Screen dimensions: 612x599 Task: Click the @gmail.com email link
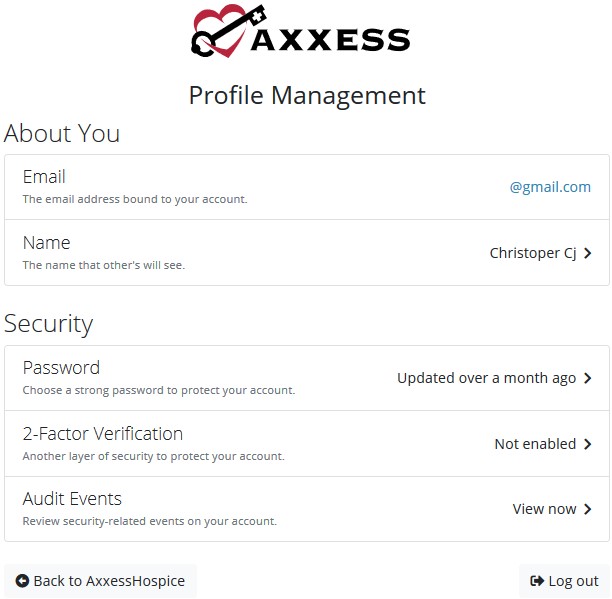(x=550, y=187)
